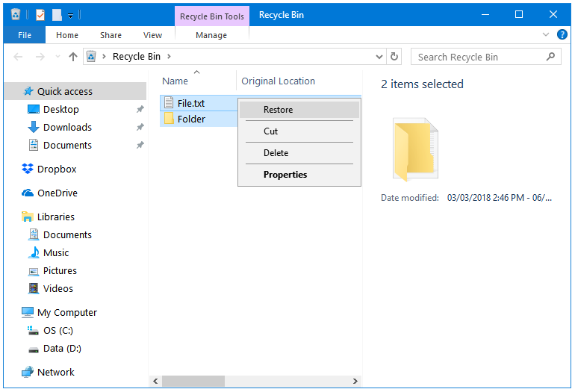Select the Folder item in the list

pos(191,119)
